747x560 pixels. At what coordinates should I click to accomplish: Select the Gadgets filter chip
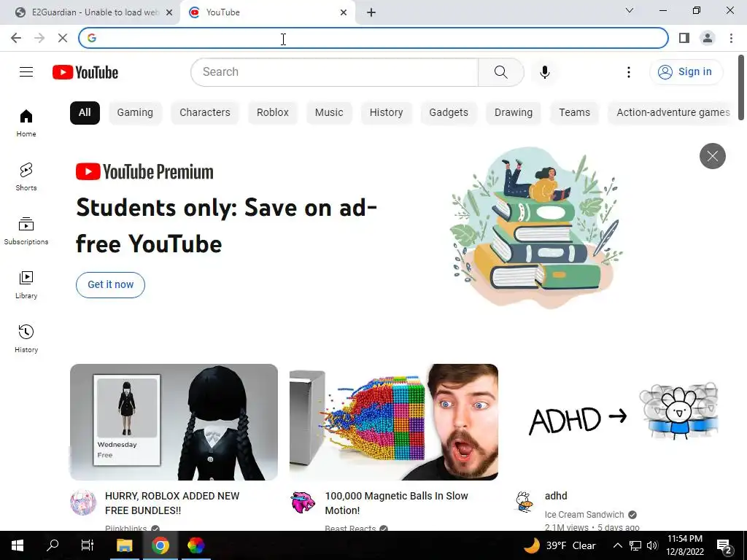pyautogui.click(x=449, y=113)
